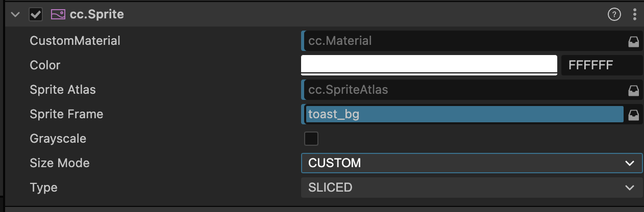Enable the Grayscale checkbox
Viewport: 644px width, 212px height.
(311, 139)
